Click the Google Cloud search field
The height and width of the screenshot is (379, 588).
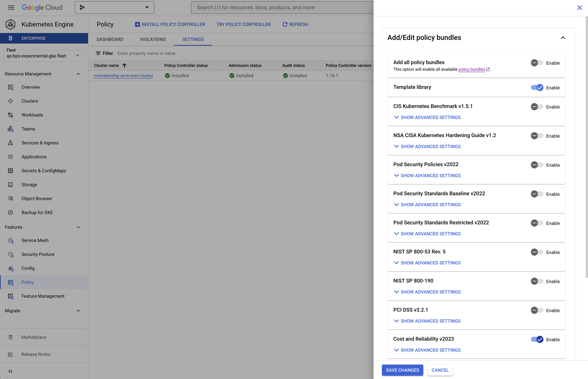[x=282, y=7]
